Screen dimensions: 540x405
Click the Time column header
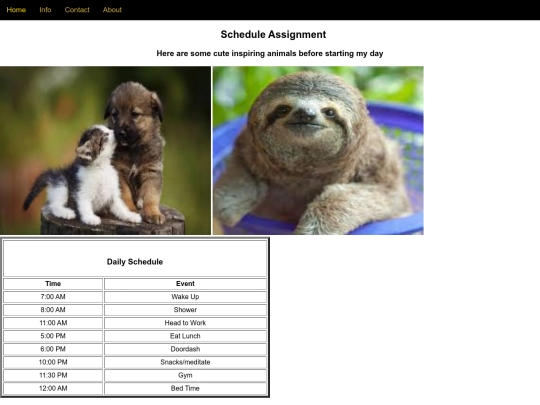click(x=53, y=284)
